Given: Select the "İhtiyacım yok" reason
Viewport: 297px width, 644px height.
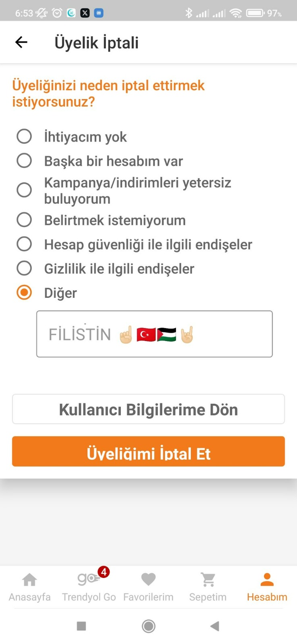Looking at the screenshot, I should pyautogui.click(x=24, y=136).
